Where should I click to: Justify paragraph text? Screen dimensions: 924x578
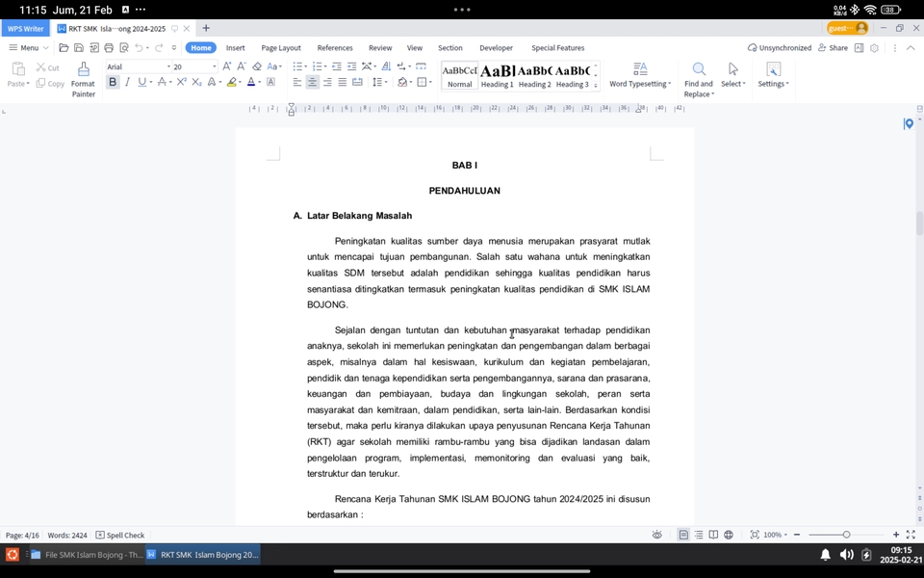click(343, 82)
